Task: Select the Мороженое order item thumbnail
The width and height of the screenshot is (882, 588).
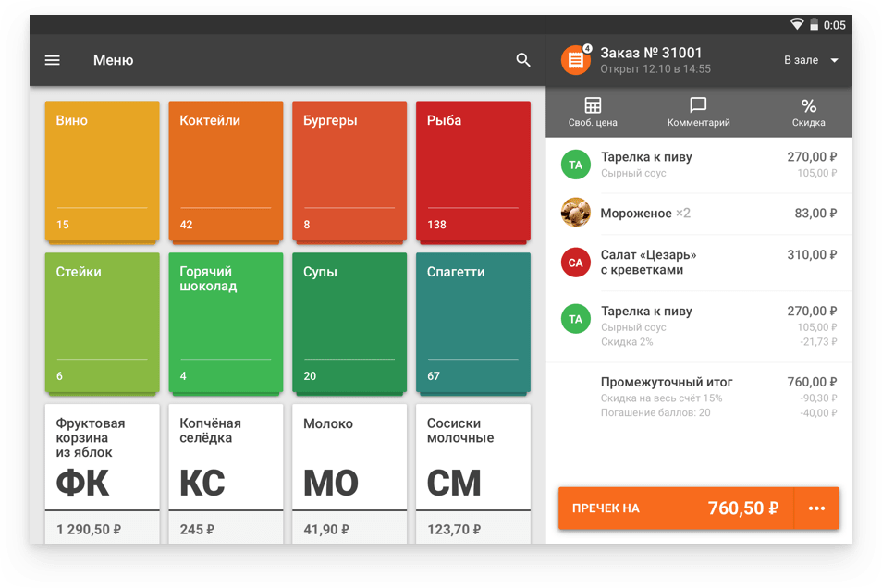Action: tap(575, 213)
